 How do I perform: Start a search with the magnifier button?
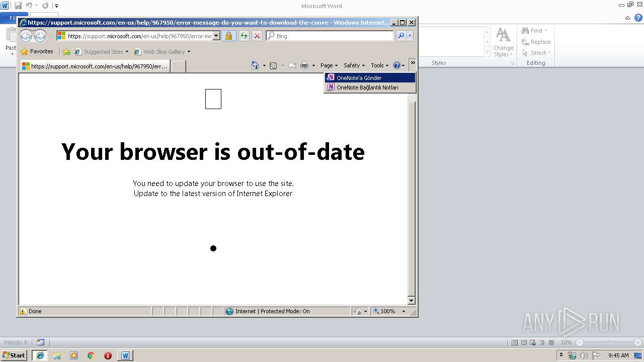click(x=401, y=36)
